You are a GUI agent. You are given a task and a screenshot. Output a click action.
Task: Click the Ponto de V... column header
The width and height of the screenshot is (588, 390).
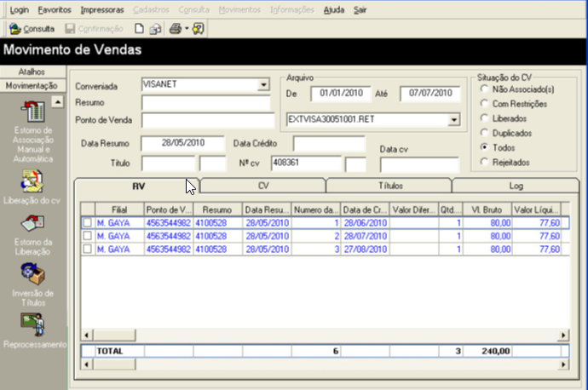169,209
